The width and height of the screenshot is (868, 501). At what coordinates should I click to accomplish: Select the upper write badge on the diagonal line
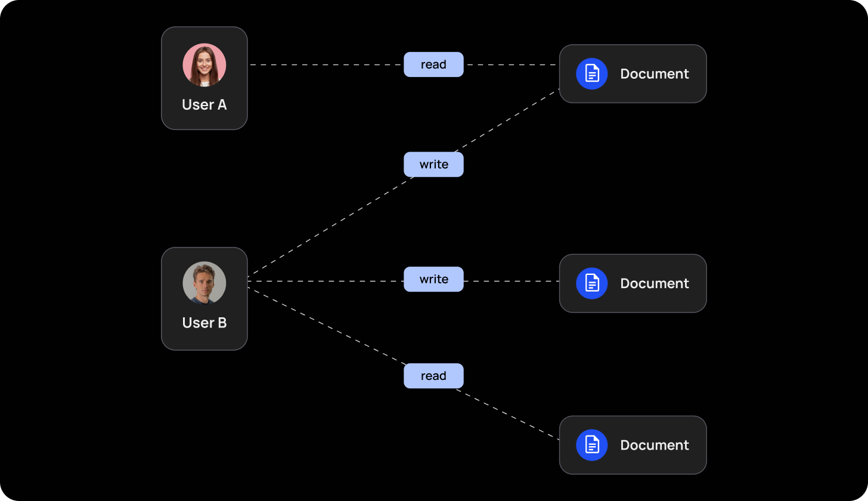point(433,165)
